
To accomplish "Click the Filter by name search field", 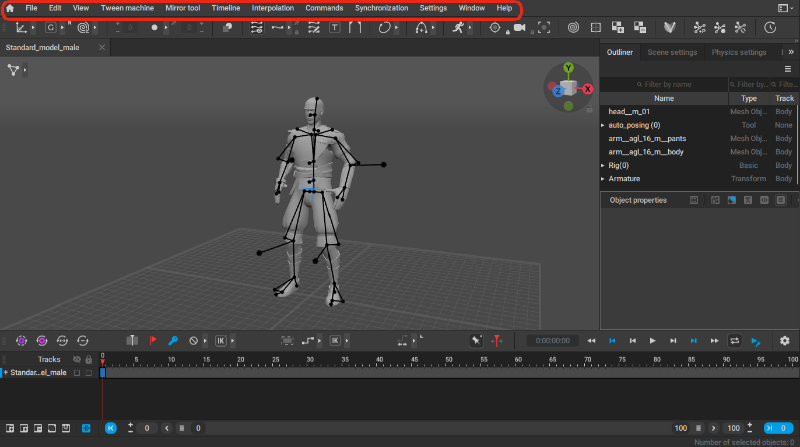I will (x=665, y=84).
